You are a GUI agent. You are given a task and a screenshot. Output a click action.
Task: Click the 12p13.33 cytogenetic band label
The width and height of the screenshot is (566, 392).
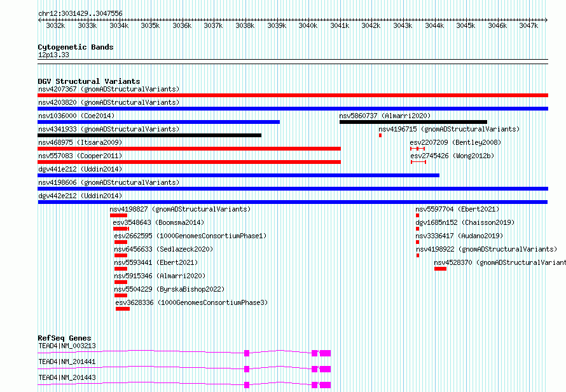(53, 55)
